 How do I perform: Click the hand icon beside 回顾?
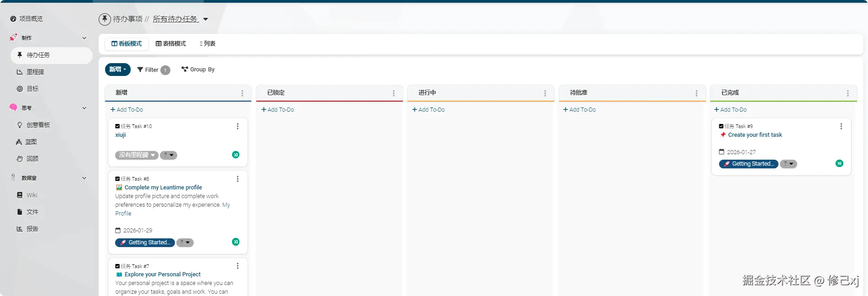(x=20, y=159)
